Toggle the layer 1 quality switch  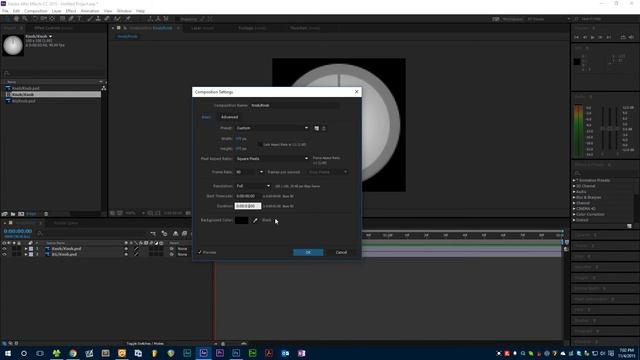pos(136,249)
